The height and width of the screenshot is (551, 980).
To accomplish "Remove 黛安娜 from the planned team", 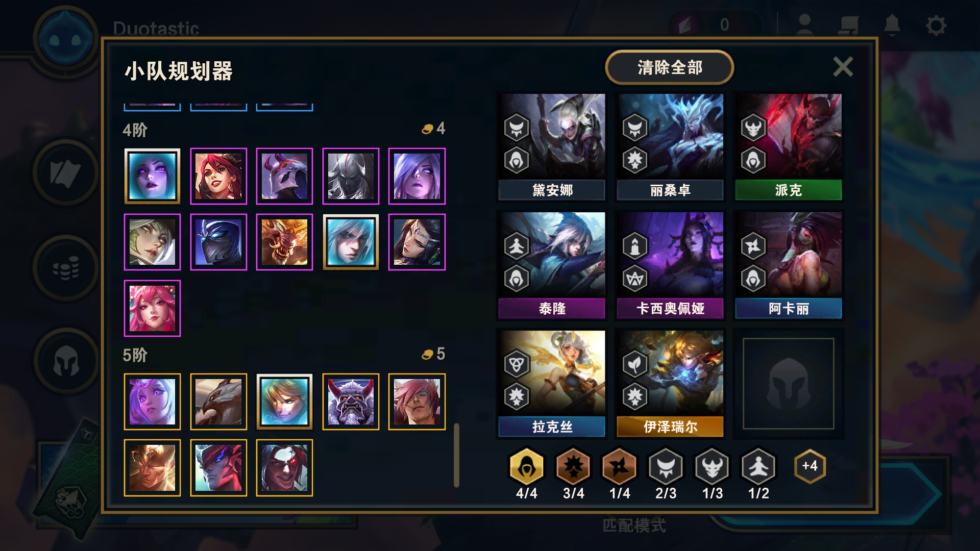I will (552, 147).
